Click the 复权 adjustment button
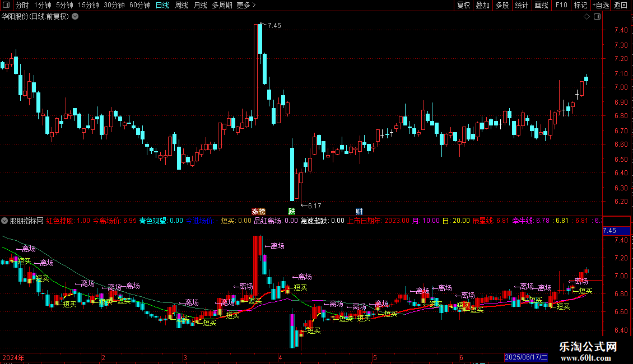 click(x=463, y=5)
